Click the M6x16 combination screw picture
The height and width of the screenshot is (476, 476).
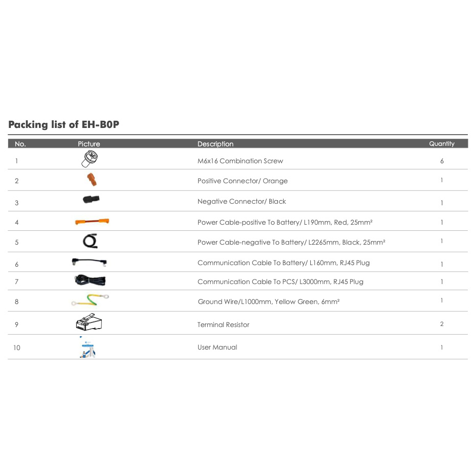(x=90, y=159)
